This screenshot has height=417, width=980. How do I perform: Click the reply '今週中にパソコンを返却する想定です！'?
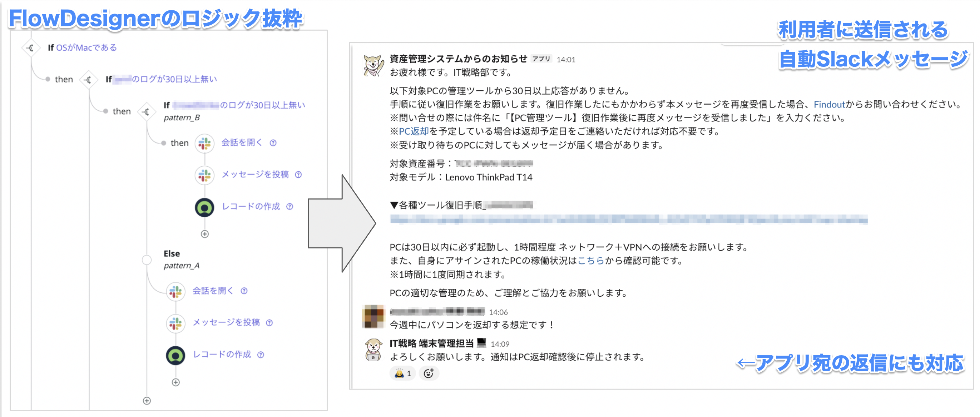point(472,325)
